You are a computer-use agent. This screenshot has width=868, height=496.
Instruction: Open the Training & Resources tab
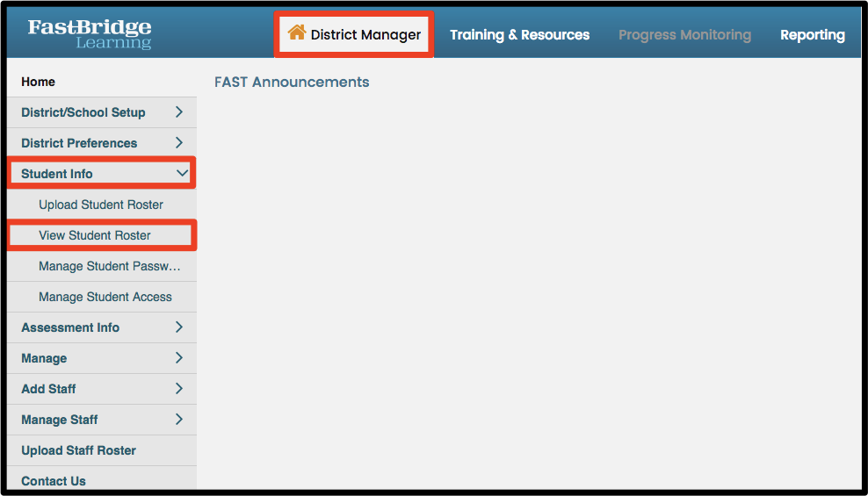tap(519, 35)
